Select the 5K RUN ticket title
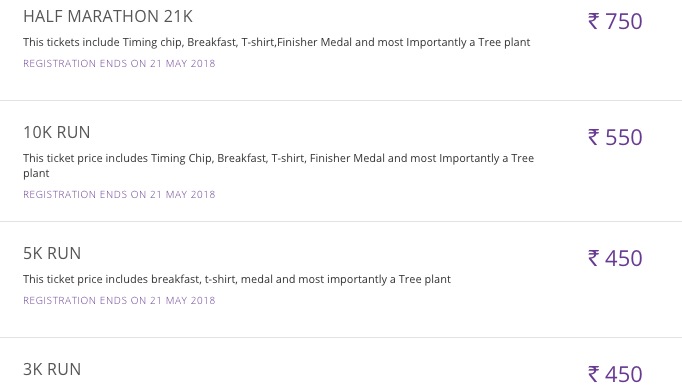Viewport: 682px width, 385px height. [52, 253]
